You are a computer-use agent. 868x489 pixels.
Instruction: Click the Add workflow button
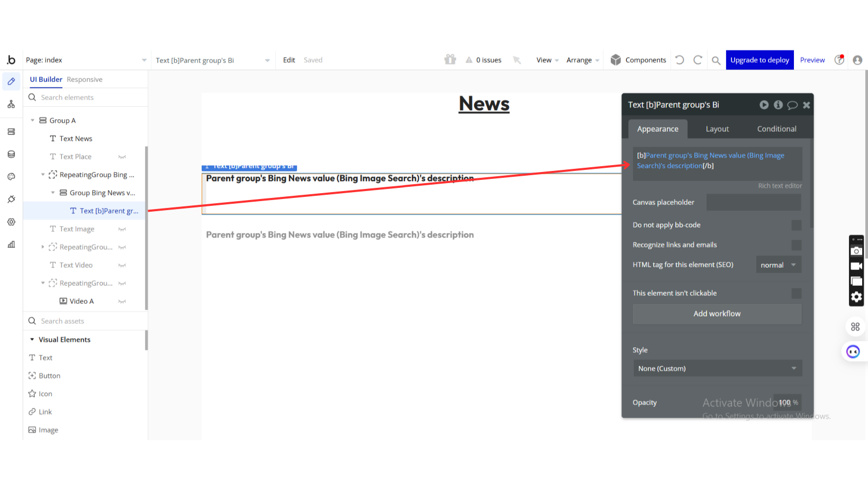point(717,314)
